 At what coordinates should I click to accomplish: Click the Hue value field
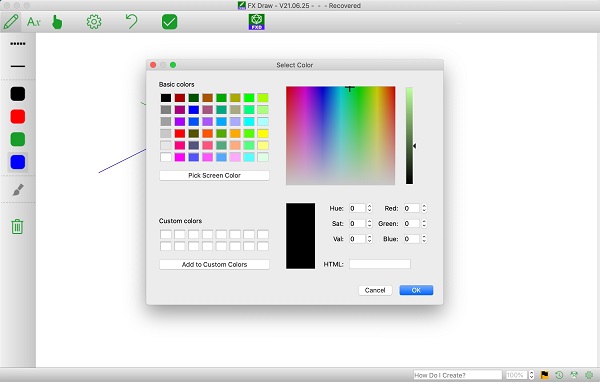[x=357, y=208]
